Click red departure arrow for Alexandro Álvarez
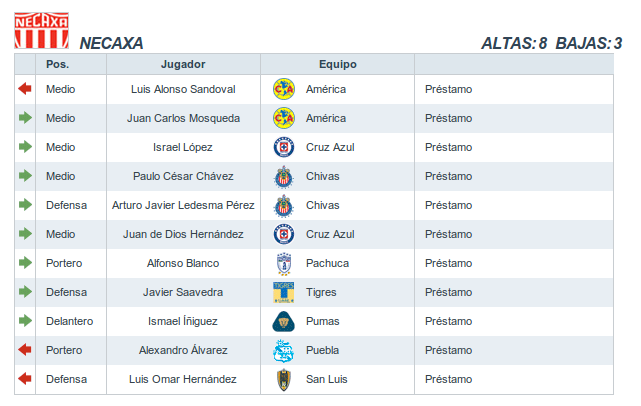The width and height of the screenshot is (641, 406). [25, 350]
